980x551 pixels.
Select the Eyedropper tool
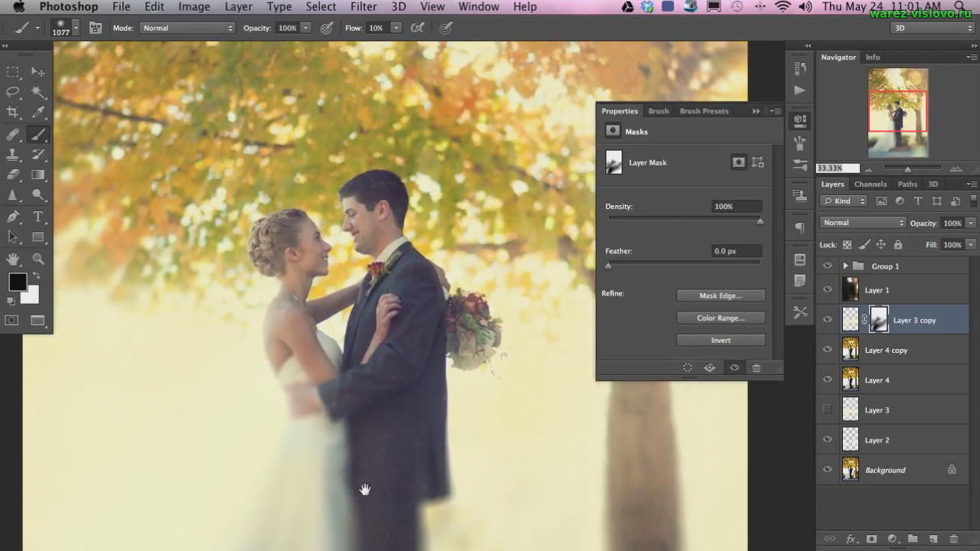click(38, 112)
